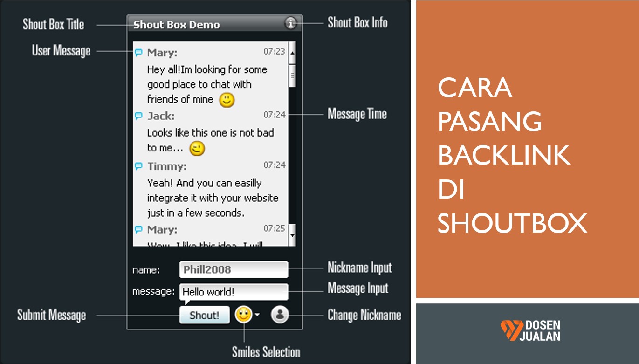Screen dimensions: 639x364
Task: Click the Phill2008 nickname input field
Action: 234,269
